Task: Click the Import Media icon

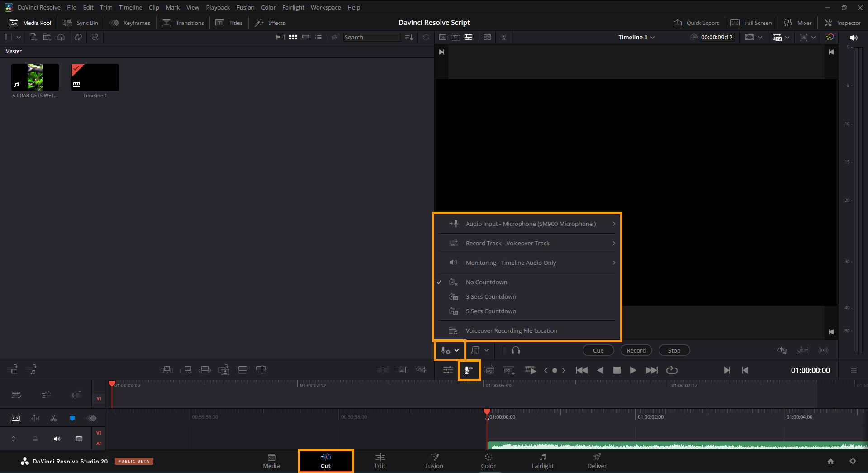Action: pos(33,37)
